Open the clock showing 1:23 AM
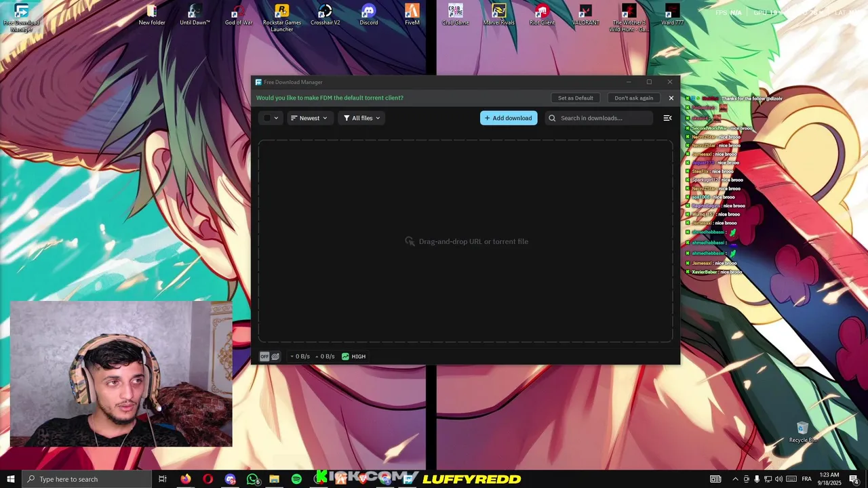 point(829,479)
